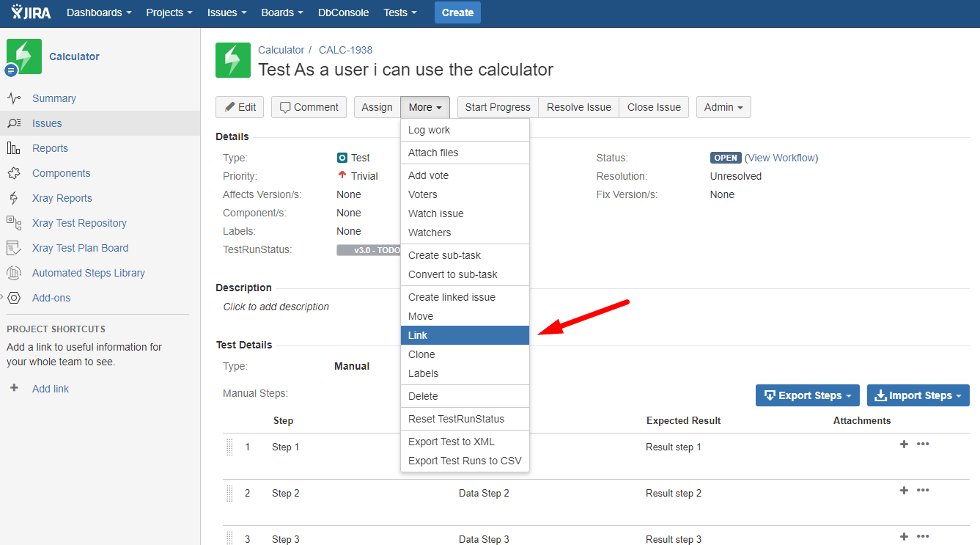Image resolution: width=980 pixels, height=545 pixels.
Task: Open the Tests dropdown menu
Action: (400, 12)
